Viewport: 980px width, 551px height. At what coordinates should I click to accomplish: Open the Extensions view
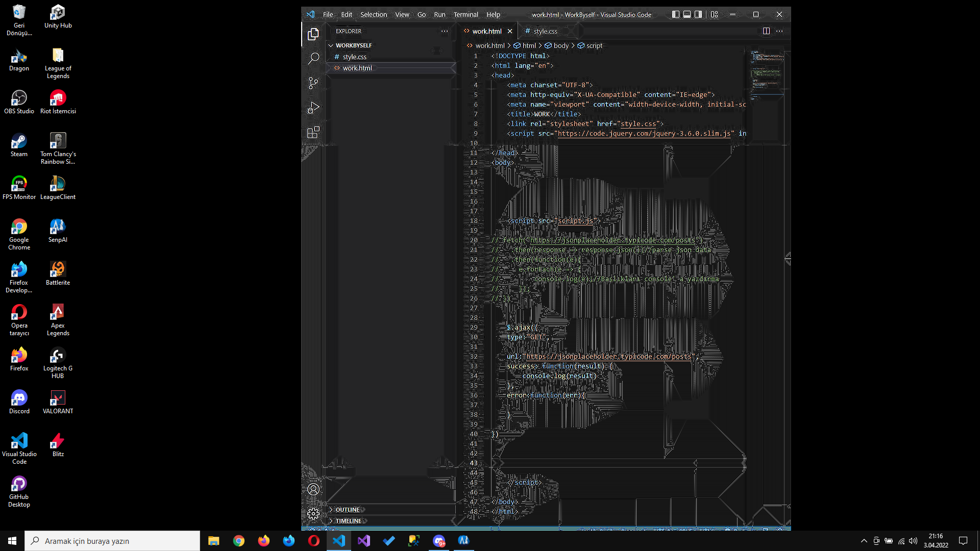(313, 132)
